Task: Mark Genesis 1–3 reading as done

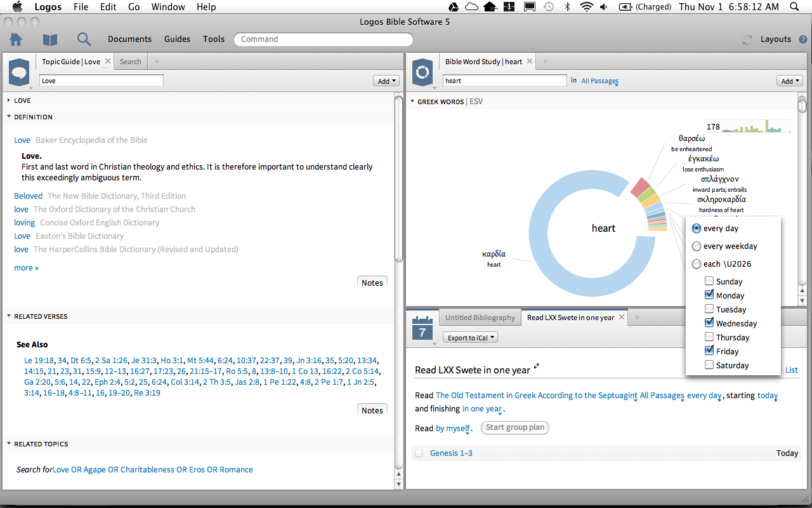Action: point(419,453)
